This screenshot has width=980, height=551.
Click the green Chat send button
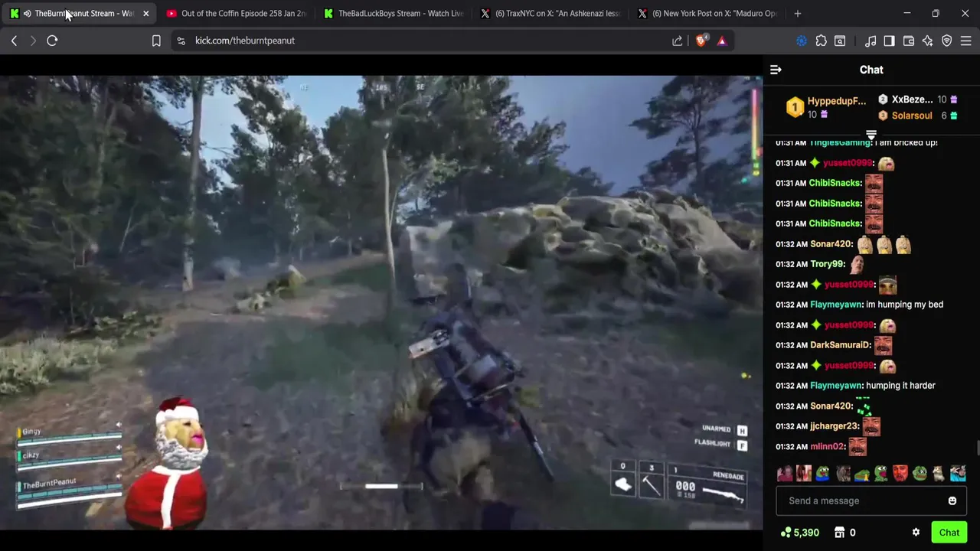(949, 533)
